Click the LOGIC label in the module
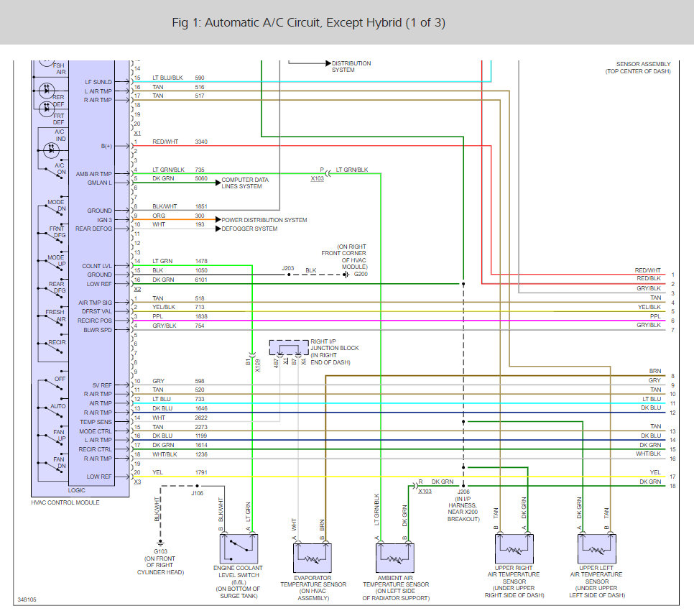Screen dimensions: 694x616 point(77,490)
